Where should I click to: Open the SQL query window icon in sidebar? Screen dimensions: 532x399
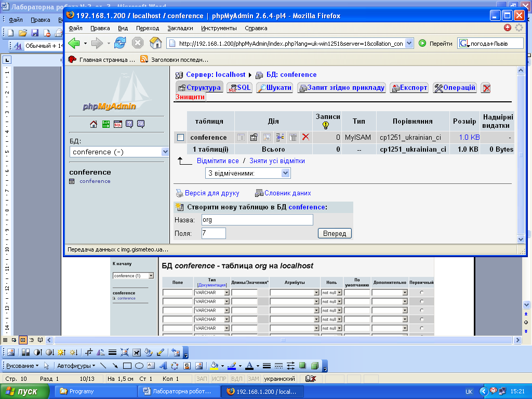coord(118,124)
